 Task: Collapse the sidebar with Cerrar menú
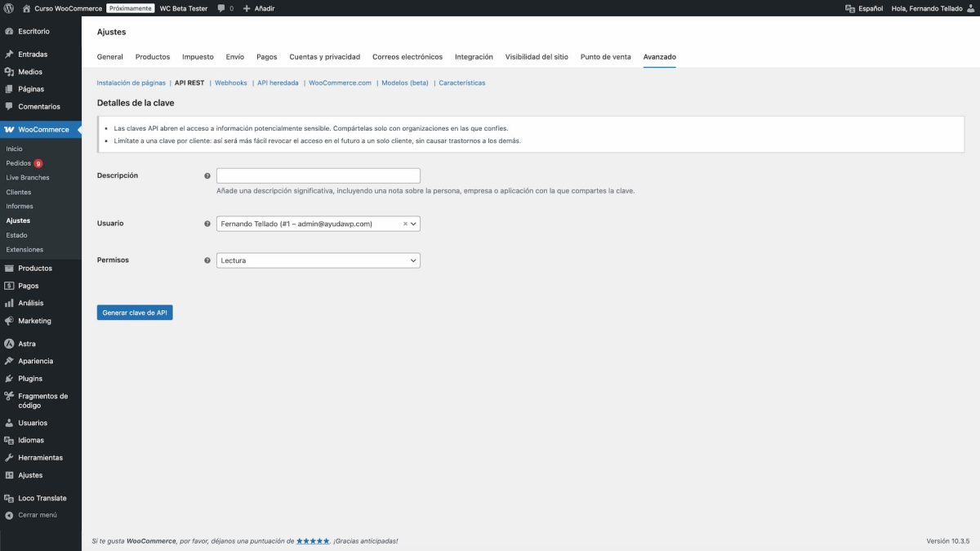tap(8, 515)
